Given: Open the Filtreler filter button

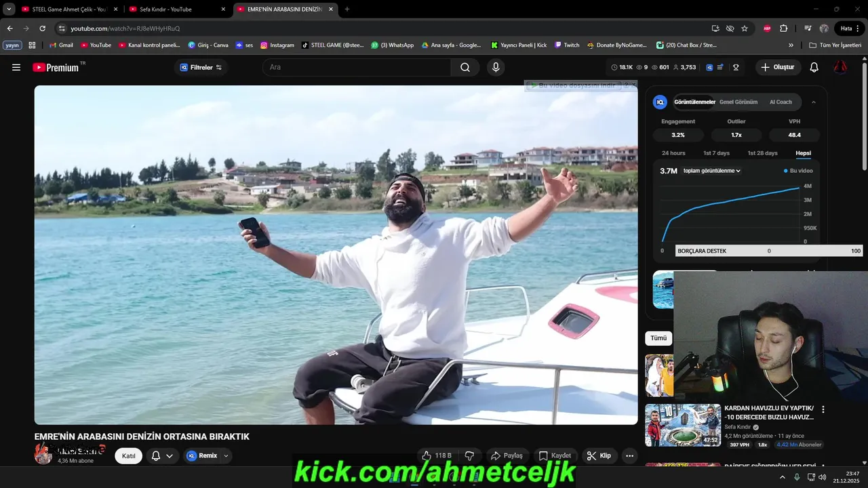Looking at the screenshot, I should click(x=201, y=67).
